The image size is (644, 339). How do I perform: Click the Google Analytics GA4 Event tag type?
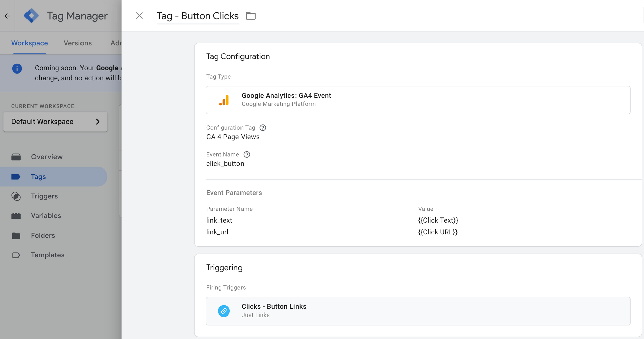418,100
